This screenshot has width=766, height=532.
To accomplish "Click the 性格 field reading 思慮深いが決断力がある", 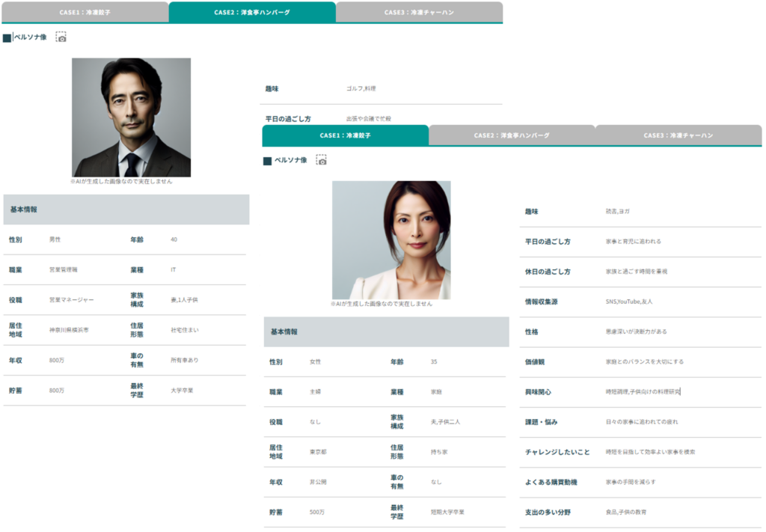I will click(636, 331).
